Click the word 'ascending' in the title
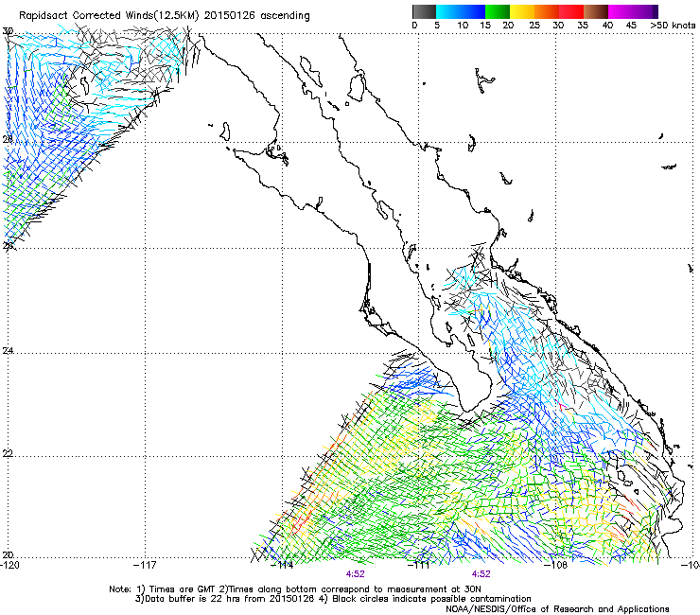Viewport: 700px width, 615px height. pyautogui.click(x=285, y=16)
